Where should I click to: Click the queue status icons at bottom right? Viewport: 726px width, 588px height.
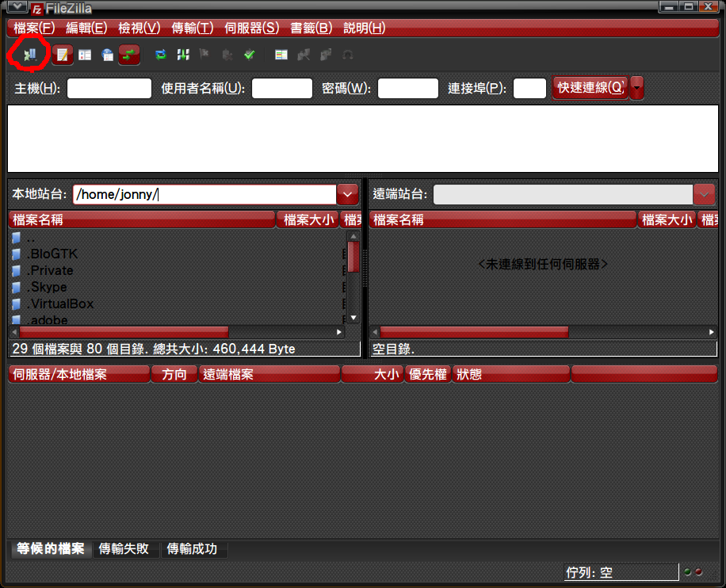(x=692, y=571)
